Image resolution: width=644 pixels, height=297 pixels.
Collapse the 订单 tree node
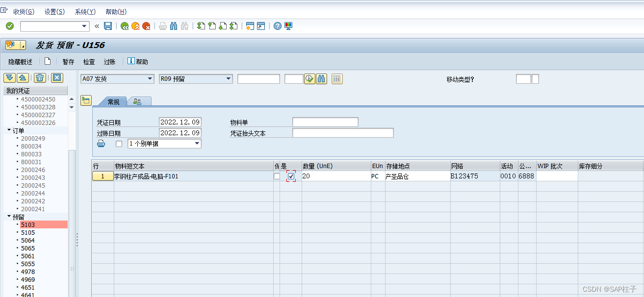tap(9, 130)
